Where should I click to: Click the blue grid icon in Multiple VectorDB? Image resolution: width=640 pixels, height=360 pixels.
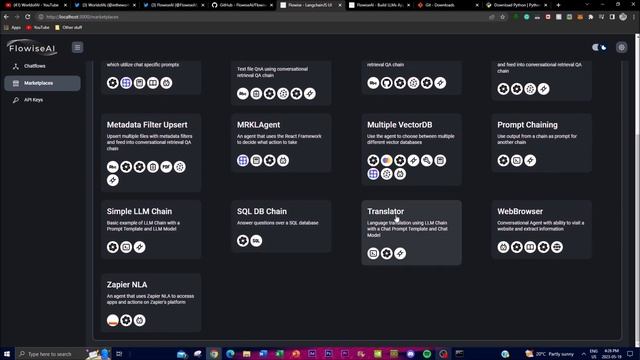(373, 174)
